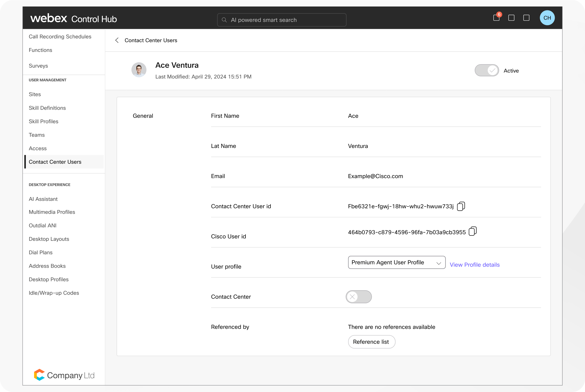
Task: Click the General section label
Action: [143, 116]
